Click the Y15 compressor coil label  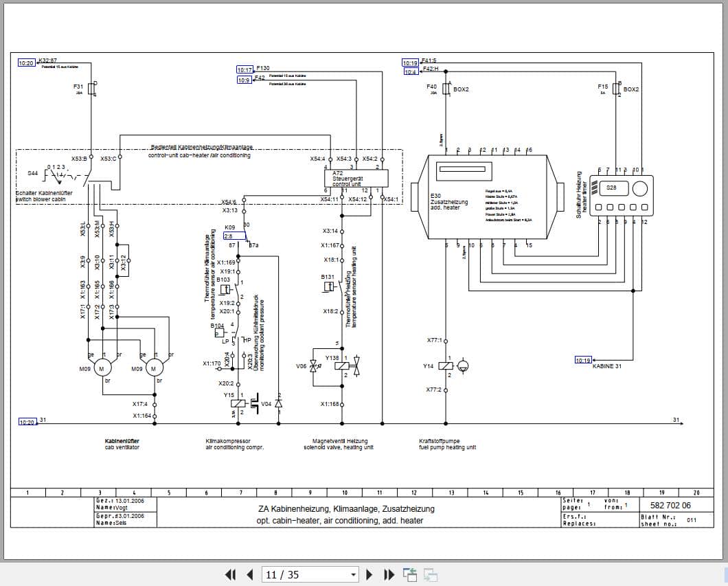[x=229, y=395]
